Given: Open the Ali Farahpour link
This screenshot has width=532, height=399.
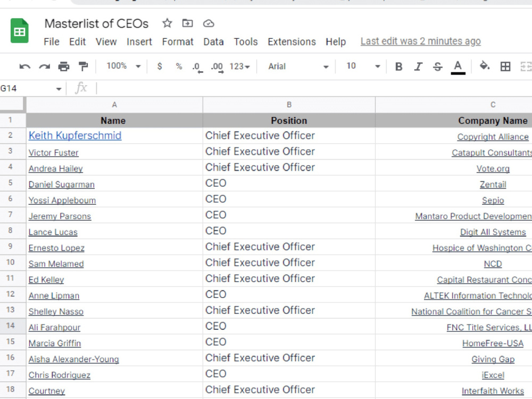Looking at the screenshot, I should click(54, 327).
